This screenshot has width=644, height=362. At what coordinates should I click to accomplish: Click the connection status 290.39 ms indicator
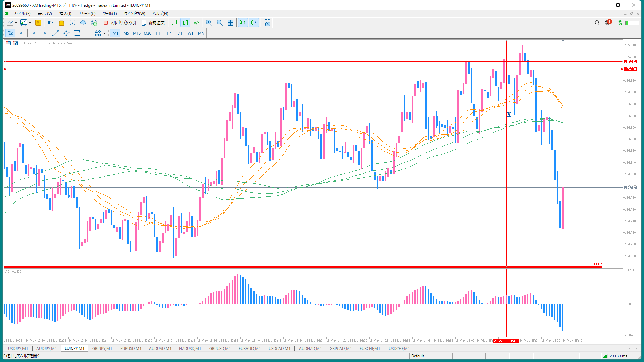(615, 356)
